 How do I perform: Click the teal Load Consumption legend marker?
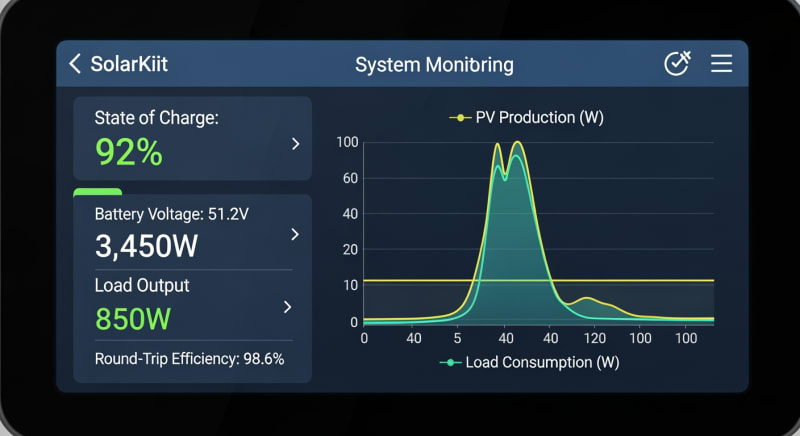451,363
